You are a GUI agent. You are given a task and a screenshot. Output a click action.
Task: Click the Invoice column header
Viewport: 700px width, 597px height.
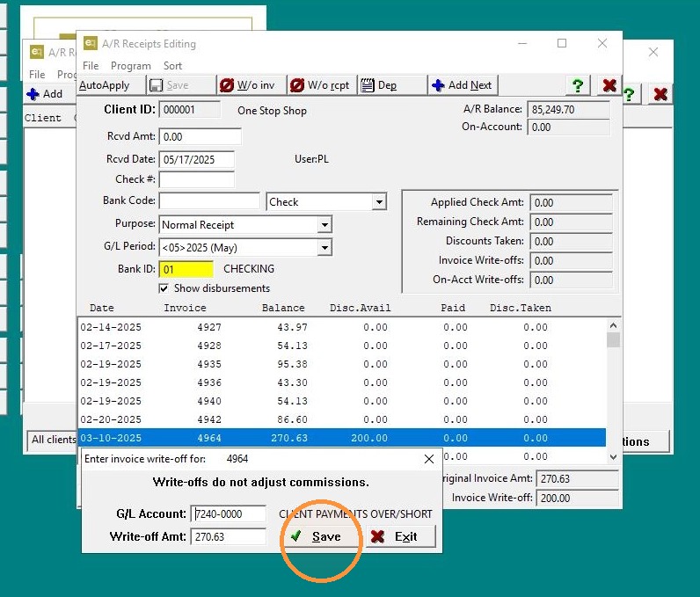[x=185, y=308]
